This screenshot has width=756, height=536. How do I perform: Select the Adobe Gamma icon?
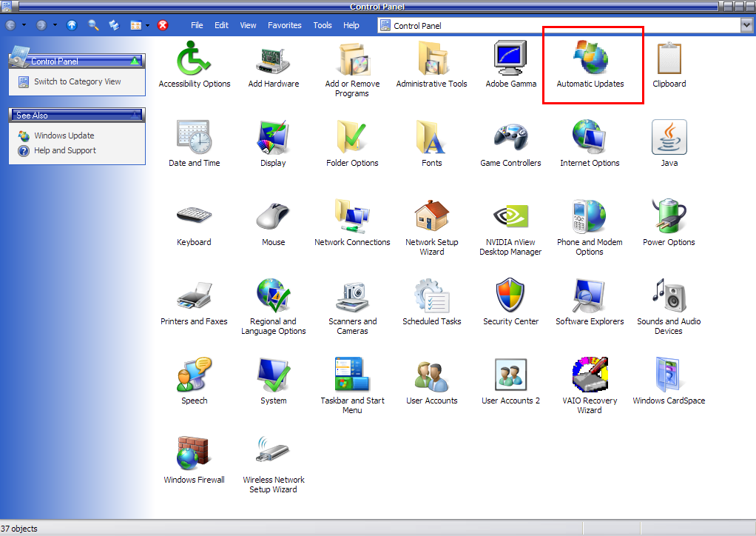510,58
